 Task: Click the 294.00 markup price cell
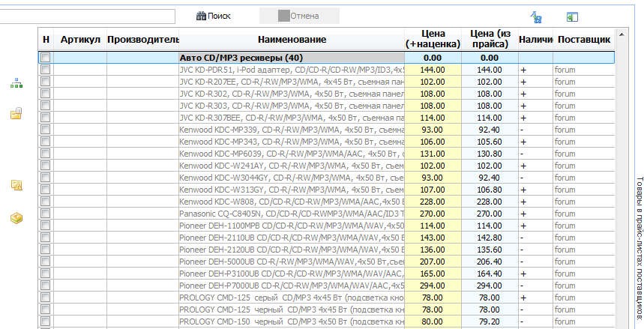pos(433,286)
